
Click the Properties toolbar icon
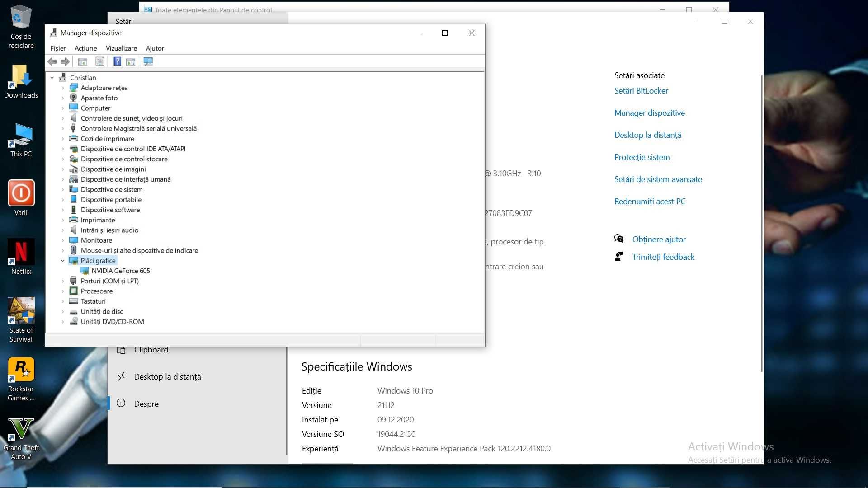pyautogui.click(x=100, y=61)
